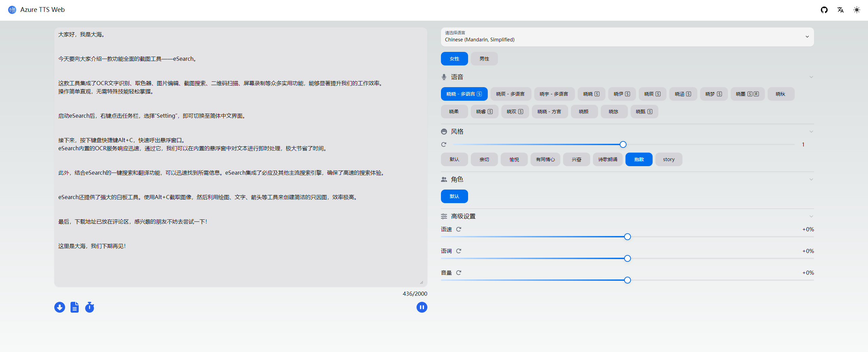The width and height of the screenshot is (868, 352).
Task: Select voice 晓晓 - 多语言
Action: coord(464,94)
